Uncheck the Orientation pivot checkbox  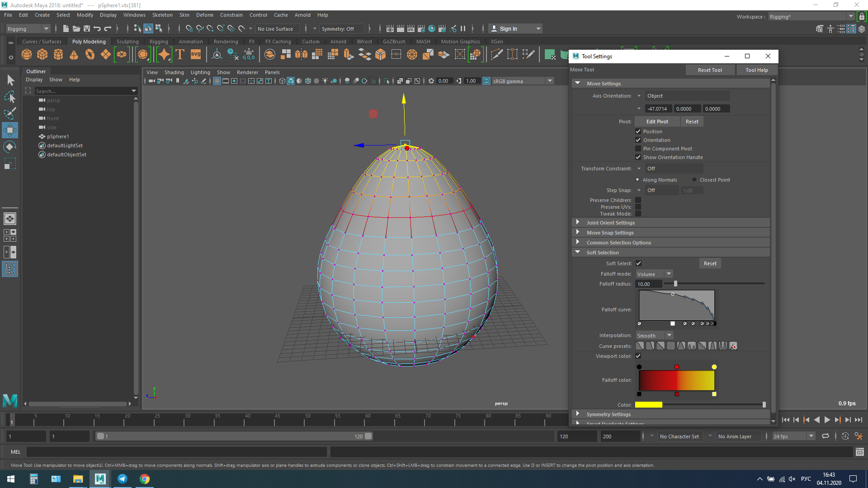[638, 140]
